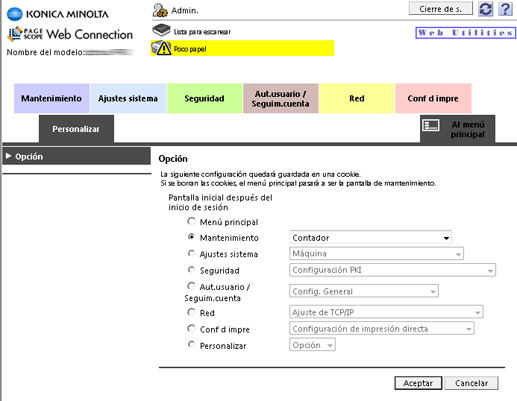Open the Configuración PKI dropdown
This screenshot has height=401, width=517.
[x=392, y=270]
